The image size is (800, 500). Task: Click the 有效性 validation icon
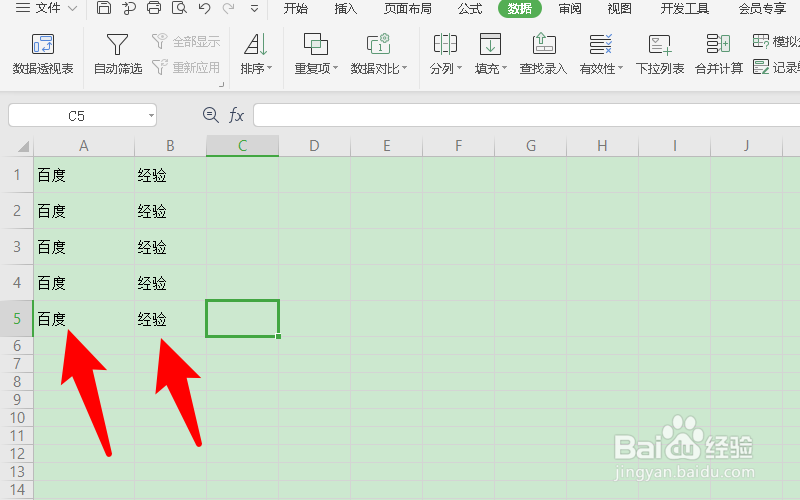pos(601,44)
